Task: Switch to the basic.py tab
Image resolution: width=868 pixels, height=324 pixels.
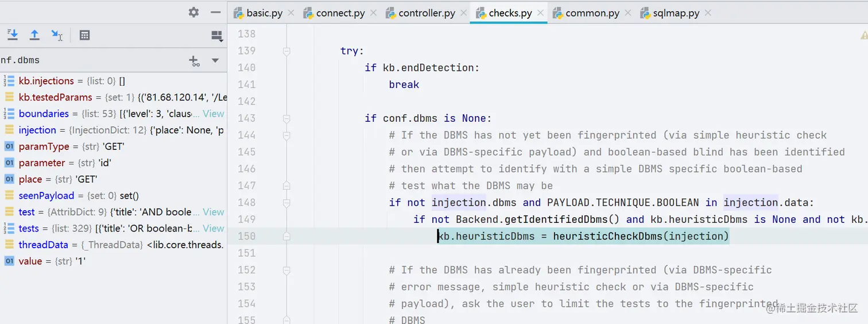Action: point(265,13)
